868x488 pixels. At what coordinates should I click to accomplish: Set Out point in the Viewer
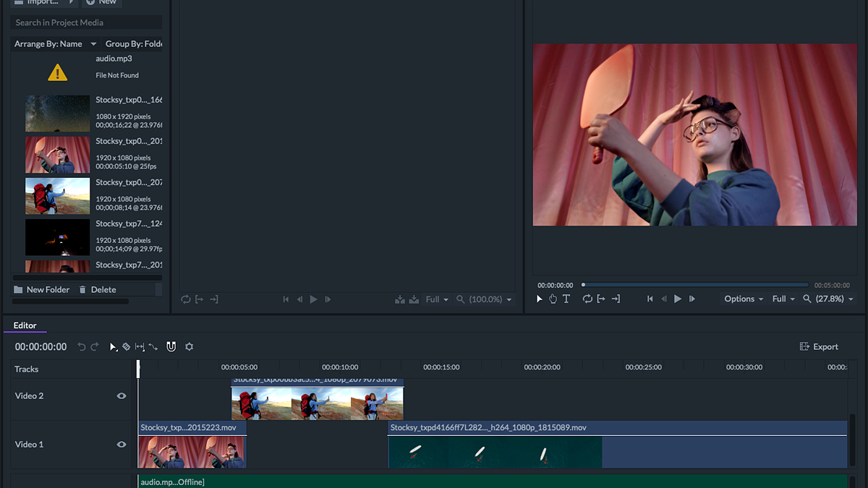pyautogui.click(x=616, y=299)
